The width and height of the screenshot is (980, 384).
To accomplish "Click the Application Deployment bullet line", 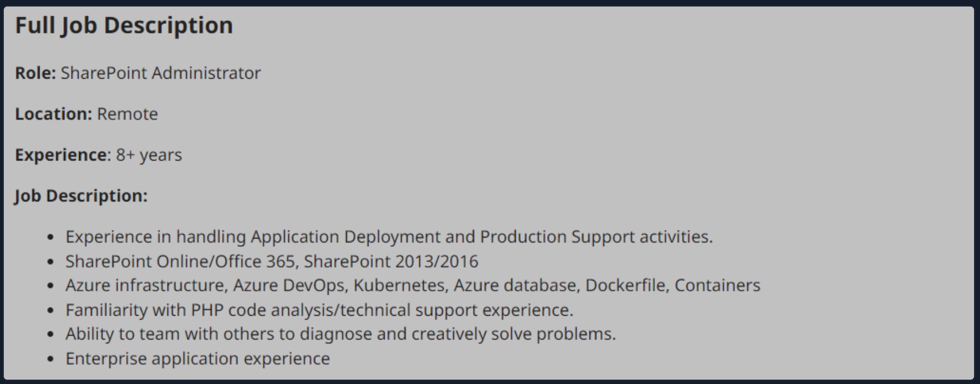I will click(x=389, y=237).
